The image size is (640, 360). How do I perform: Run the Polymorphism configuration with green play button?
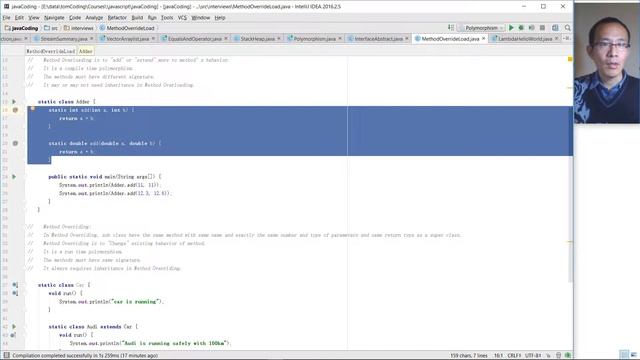click(511, 28)
